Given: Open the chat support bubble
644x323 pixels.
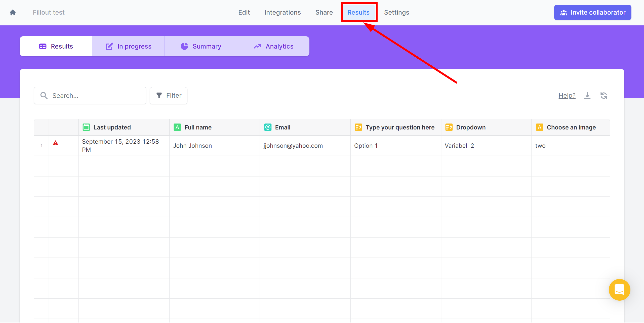Looking at the screenshot, I should [619, 290].
